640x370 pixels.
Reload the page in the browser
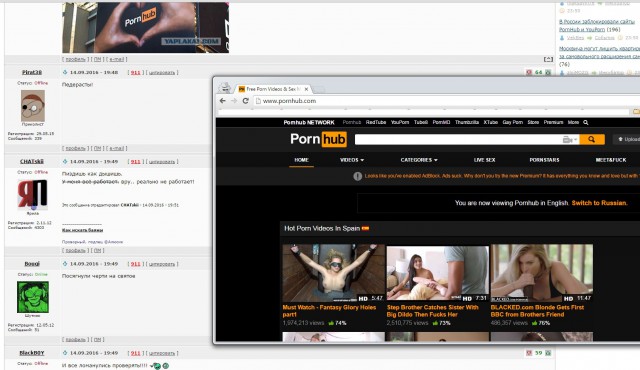245,101
